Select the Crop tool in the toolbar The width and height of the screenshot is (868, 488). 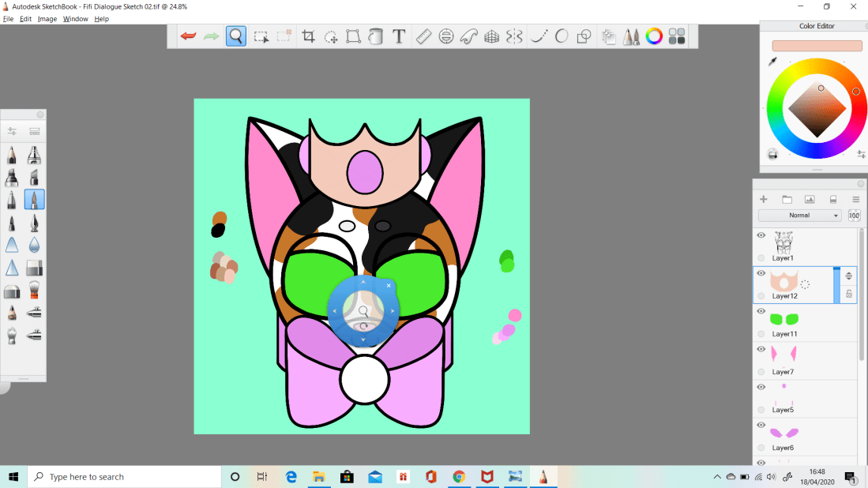point(308,36)
